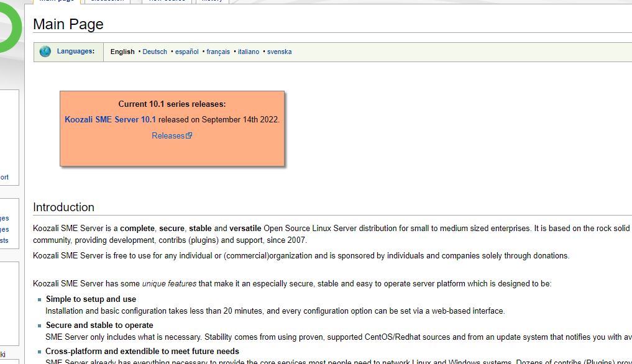Viewport: 632px width, 364px height.
Task: Click the sentence about sponsorship through donations
Action: [301, 255]
